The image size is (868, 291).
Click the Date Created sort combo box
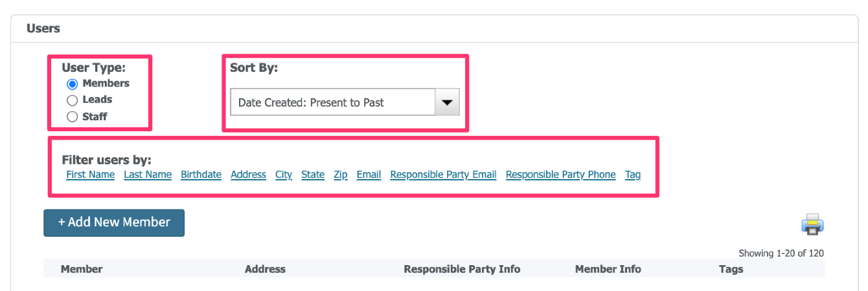[345, 102]
